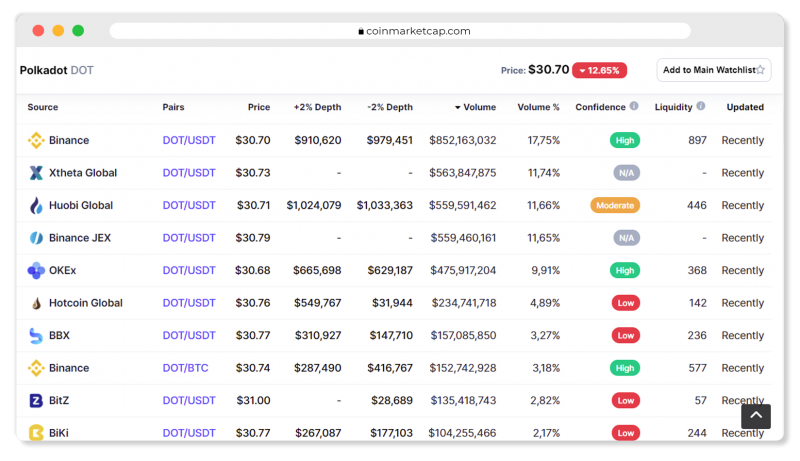Sort by Pairs column header

click(173, 107)
